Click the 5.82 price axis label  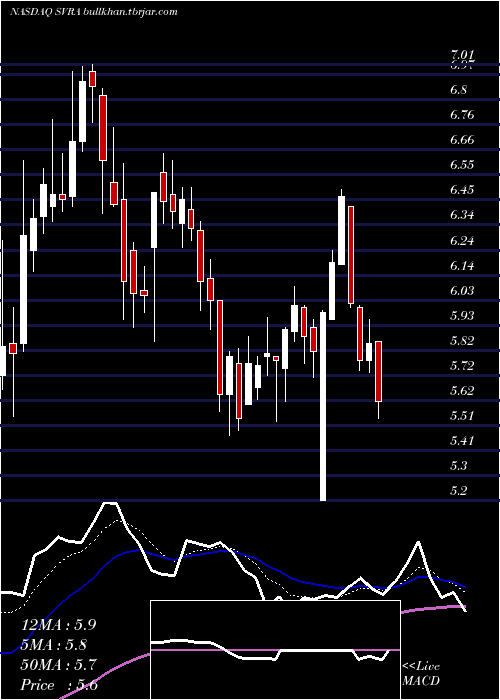[462, 341]
